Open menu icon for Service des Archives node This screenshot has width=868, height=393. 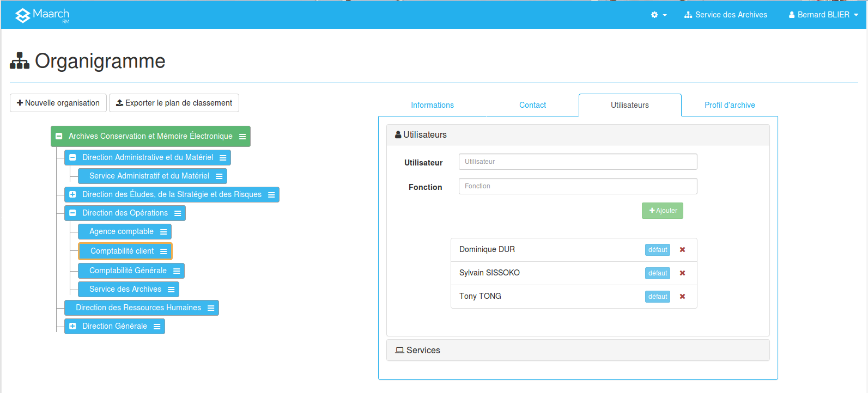pyautogui.click(x=171, y=290)
